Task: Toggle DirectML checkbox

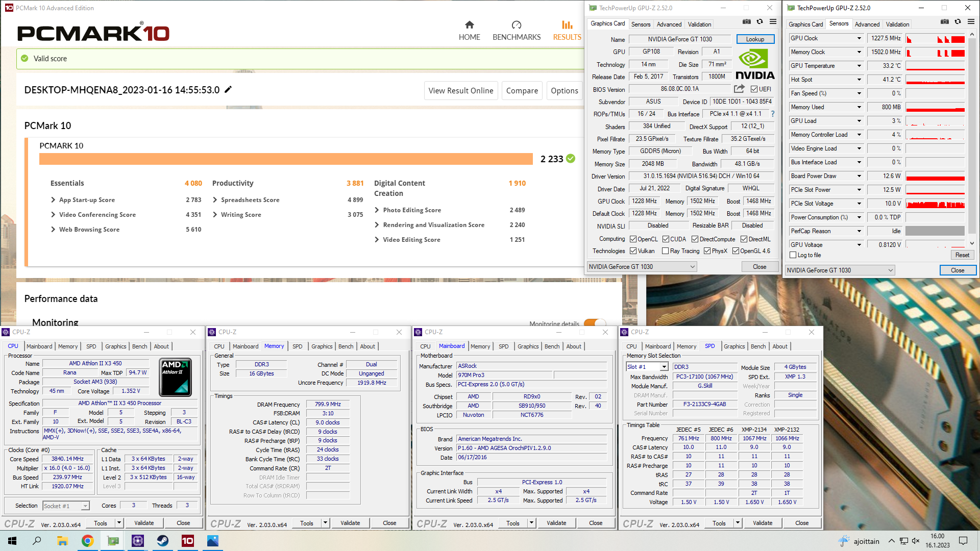Action: click(x=744, y=239)
